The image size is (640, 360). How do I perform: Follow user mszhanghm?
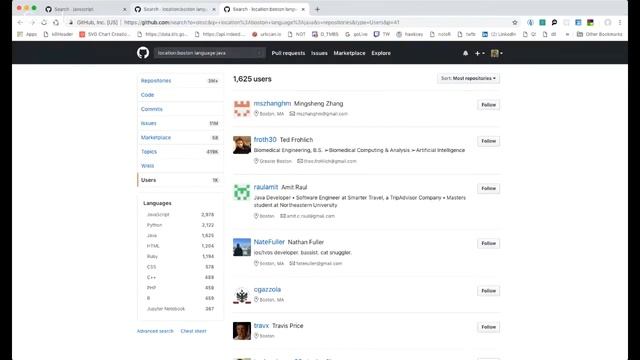click(488, 105)
